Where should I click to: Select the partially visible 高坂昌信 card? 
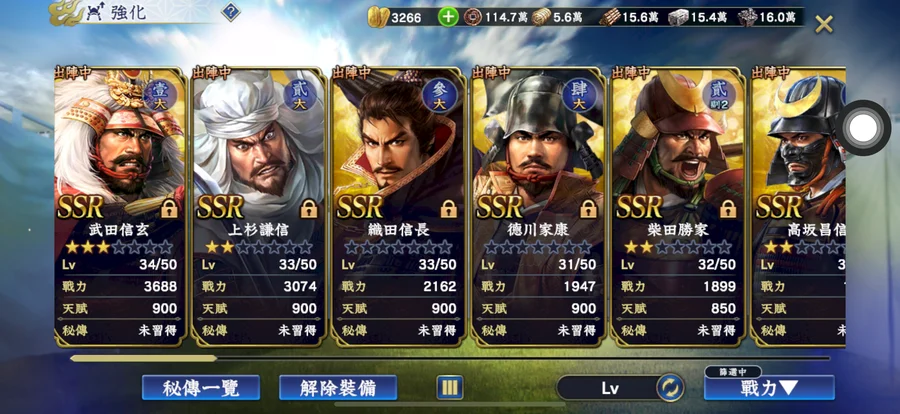pyautogui.click(x=798, y=207)
